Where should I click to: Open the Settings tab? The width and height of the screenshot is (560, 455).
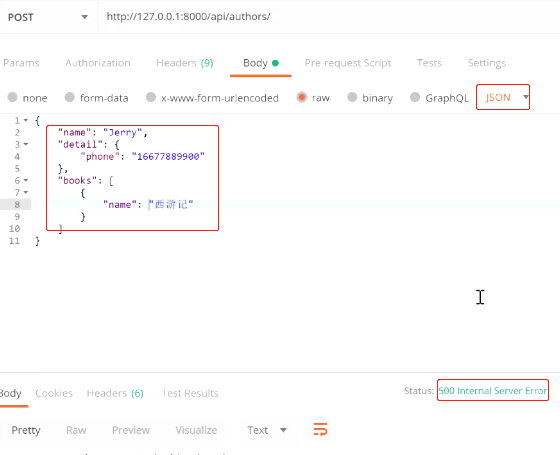(x=487, y=63)
